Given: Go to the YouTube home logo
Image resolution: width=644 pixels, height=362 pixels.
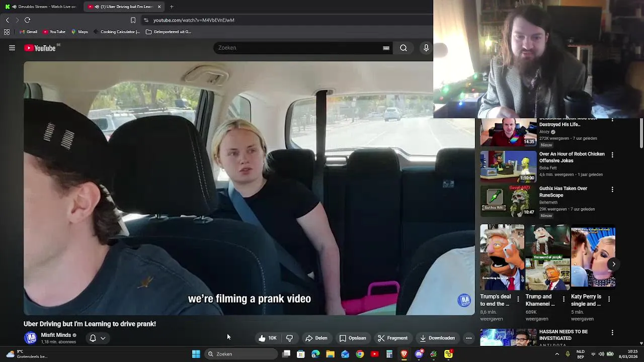Looking at the screenshot, I should point(40,48).
